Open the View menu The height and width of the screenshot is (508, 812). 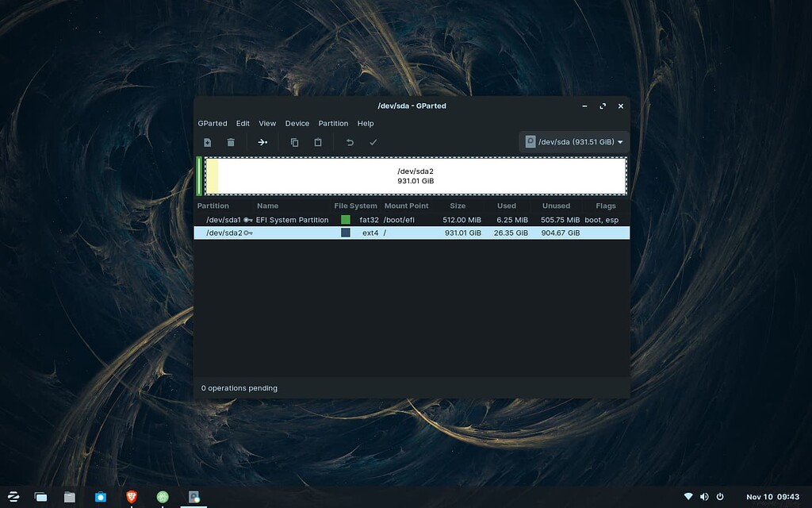pos(267,123)
